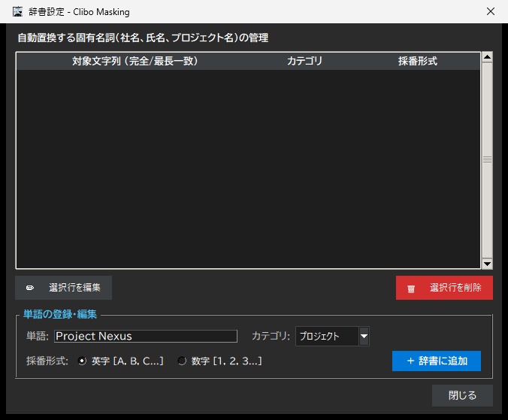Click into the 単語 input field with Project Nexus
Screen dimensions: 508x420
coord(146,336)
